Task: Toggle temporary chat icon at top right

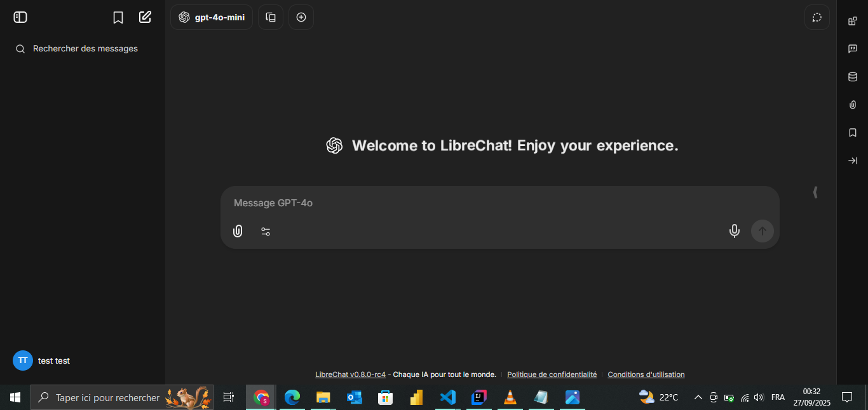Action: point(817,17)
